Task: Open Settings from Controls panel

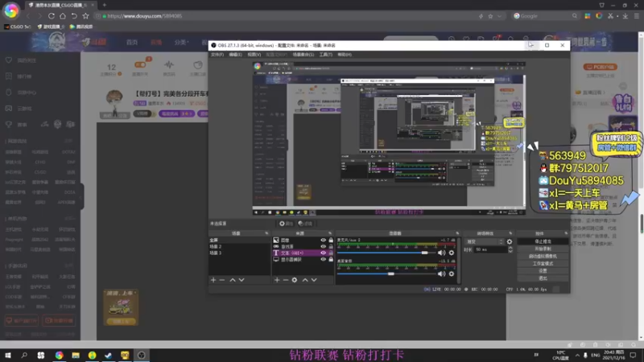Action: click(x=543, y=271)
